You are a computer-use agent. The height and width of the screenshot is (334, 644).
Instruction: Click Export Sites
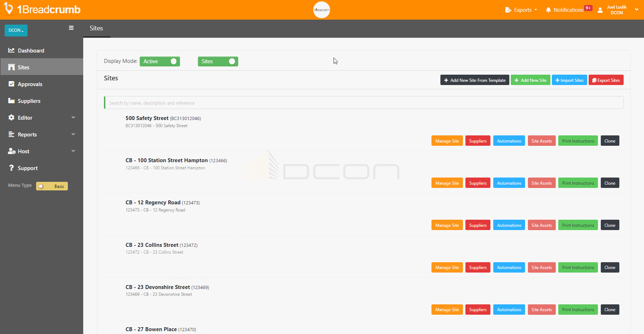point(606,80)
